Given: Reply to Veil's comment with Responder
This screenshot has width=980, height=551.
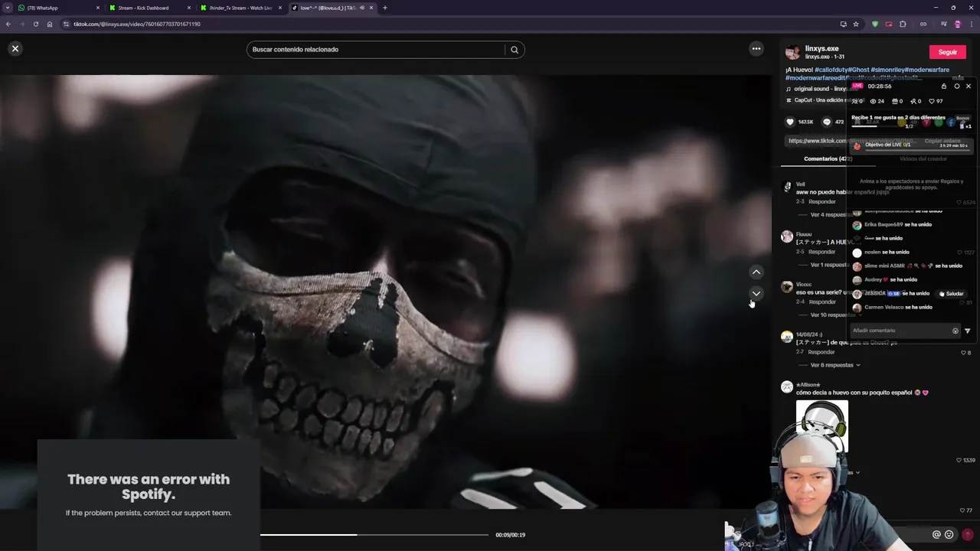Looking at the screenshot, I should tap(822, 201).
